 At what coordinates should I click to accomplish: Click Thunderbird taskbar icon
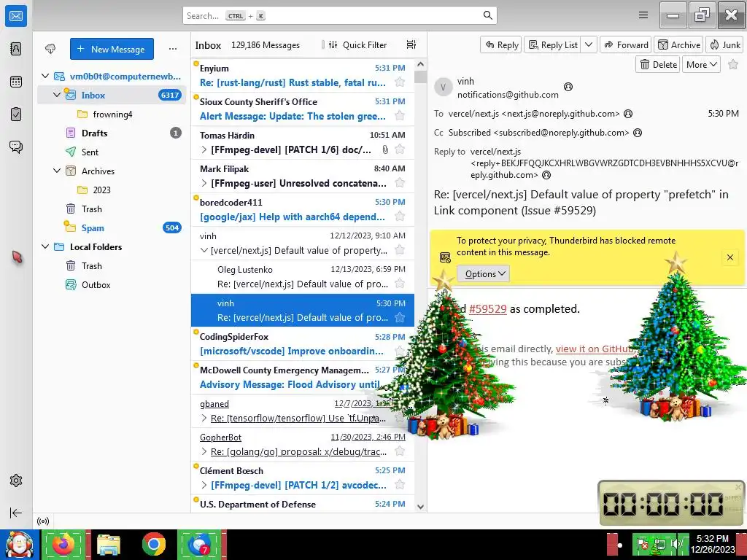click(x=199, y=544)
